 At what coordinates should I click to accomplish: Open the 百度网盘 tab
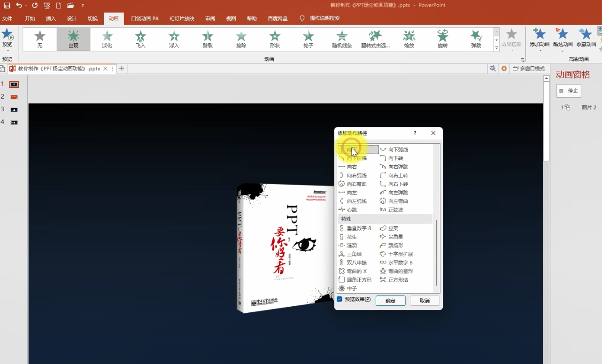tap(278, 19)
